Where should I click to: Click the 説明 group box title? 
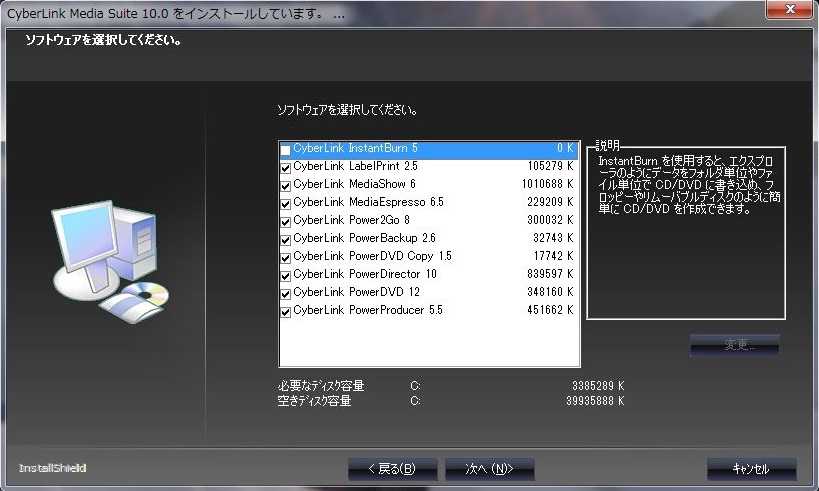607,146
